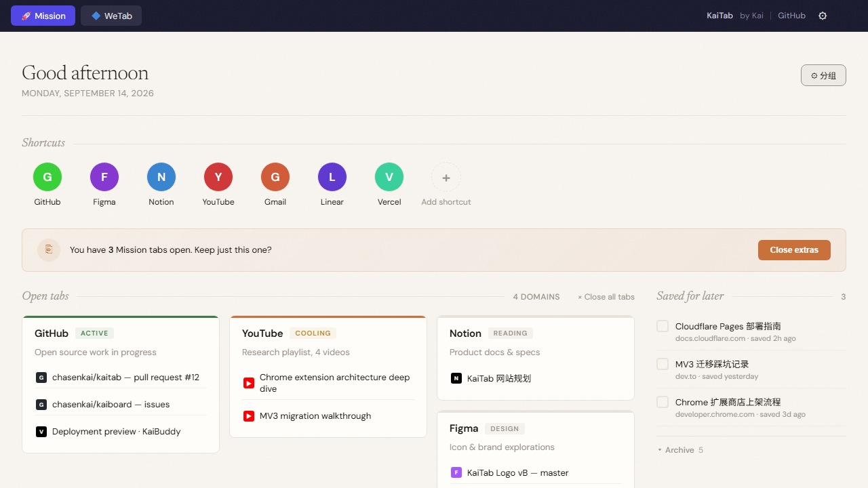Click the YouTube card title
Screen dimensions: 868x488
click(x=262, y=333)
